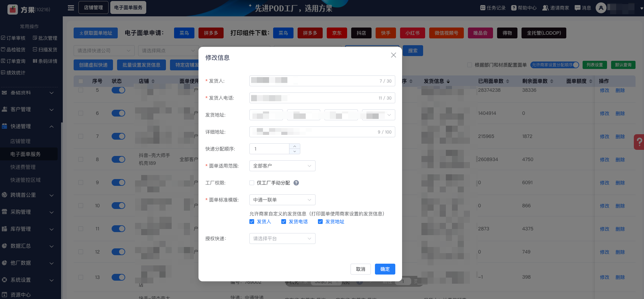Click the 详细地址 input field
The width and height of the screenshot is (644, 299).
pyautogui.click(x=322, y=132)
